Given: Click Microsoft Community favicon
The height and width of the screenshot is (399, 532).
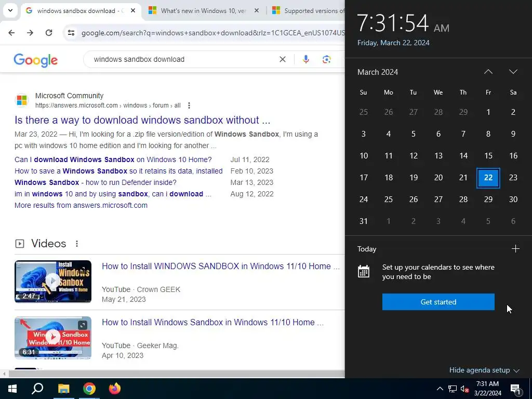Looking at the screenshot, I should [x=22, y=100].
